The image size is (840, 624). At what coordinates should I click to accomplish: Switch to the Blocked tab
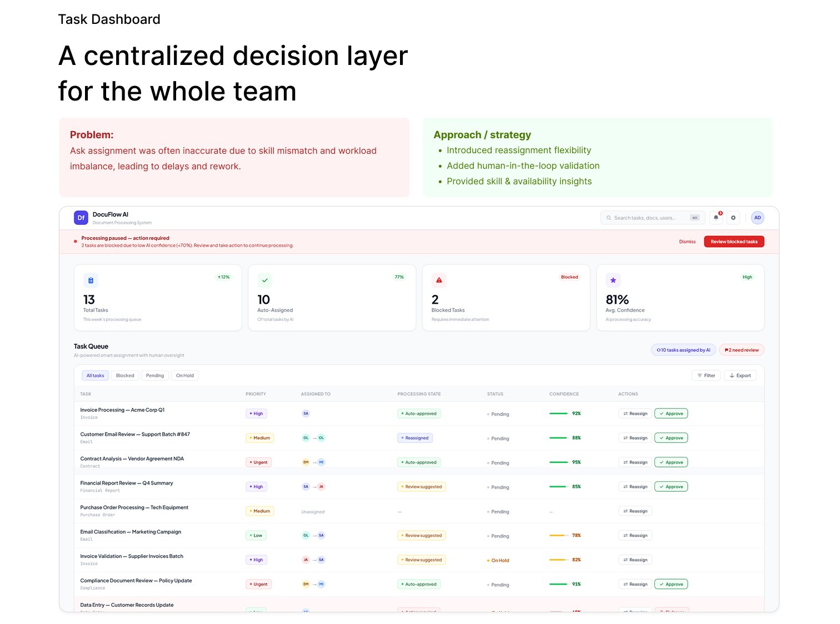[x=125, y=376]
